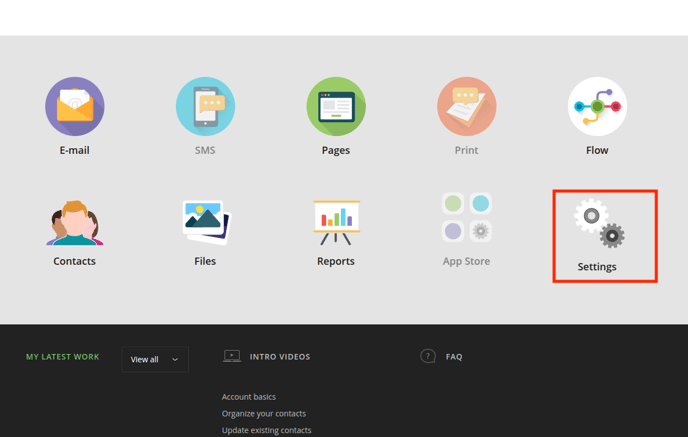Click the FAQ question mark icon
Viewport: 688px width, 437px height.
click(428, 356)
